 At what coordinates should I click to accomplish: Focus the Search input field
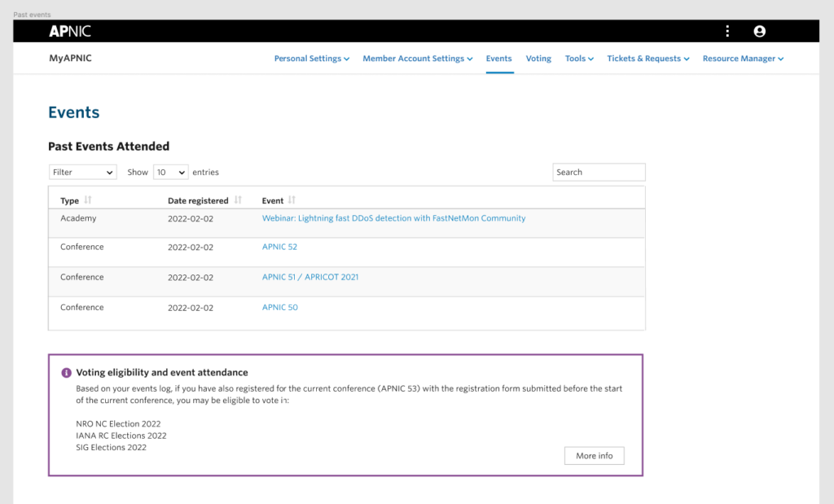tap(599, 173)
